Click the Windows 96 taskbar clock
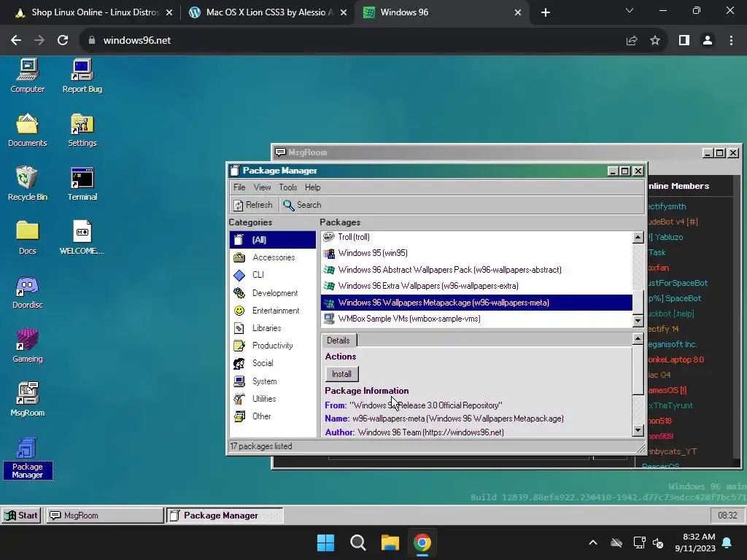Viewport: 747px width, 560px height. click(727, 516)
